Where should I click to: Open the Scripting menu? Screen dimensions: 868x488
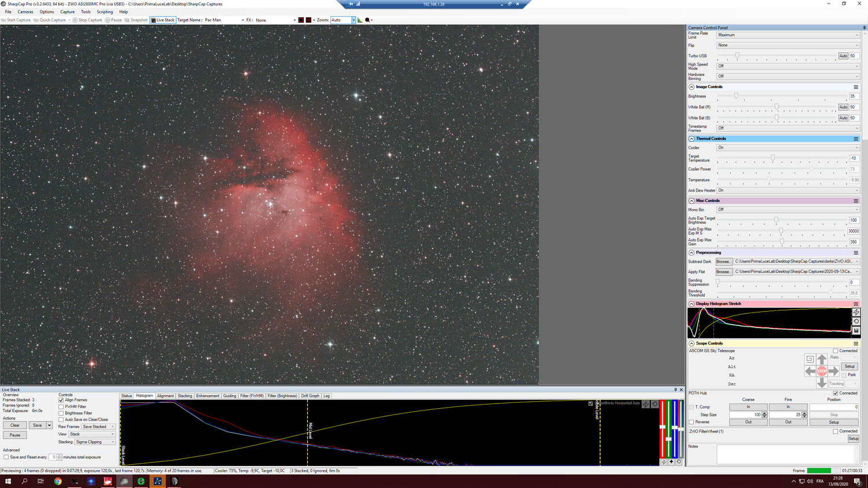coord(105,12)
